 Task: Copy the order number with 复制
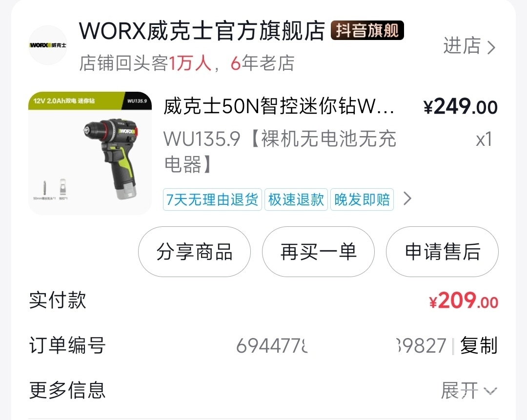479,345
